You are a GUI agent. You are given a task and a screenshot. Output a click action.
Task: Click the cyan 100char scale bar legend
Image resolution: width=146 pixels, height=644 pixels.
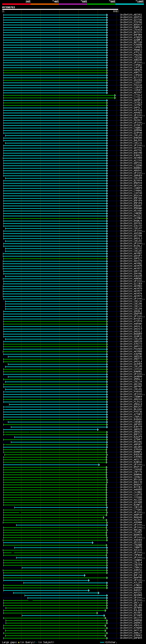tap(102, 642)
